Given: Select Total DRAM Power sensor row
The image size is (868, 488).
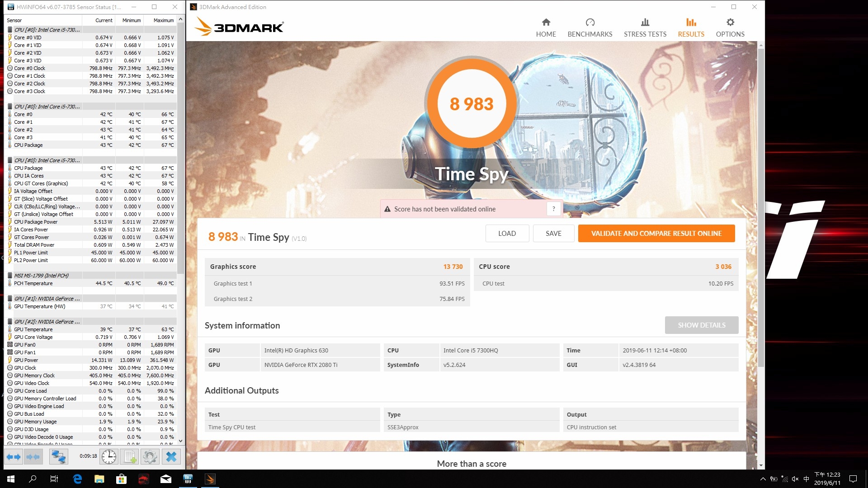Looking at the screenshot, I should (x=90, y=245).
